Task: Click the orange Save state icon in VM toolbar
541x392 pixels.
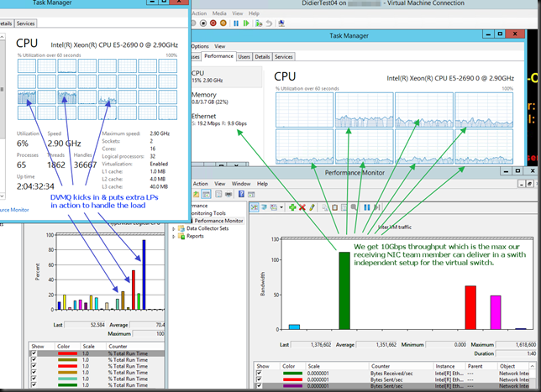Action: 223,24
